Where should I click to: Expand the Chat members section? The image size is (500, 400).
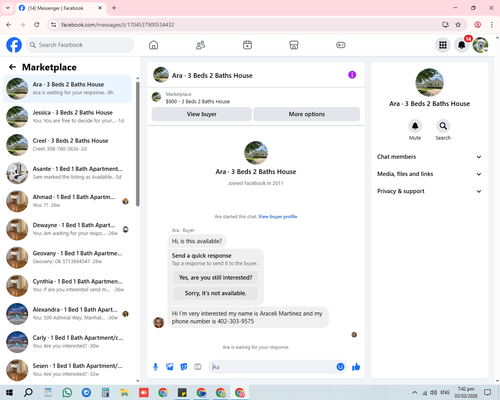point(429,157)
